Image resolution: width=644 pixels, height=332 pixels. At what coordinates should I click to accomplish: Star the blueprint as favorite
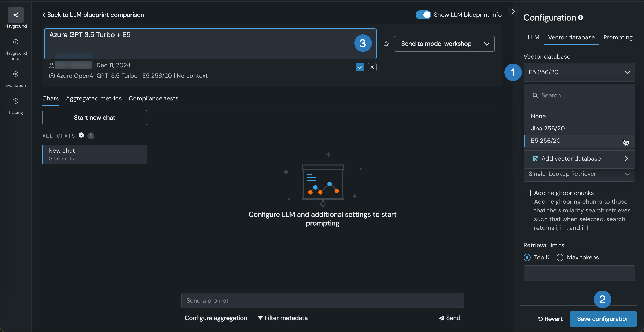tap(386, 44)
